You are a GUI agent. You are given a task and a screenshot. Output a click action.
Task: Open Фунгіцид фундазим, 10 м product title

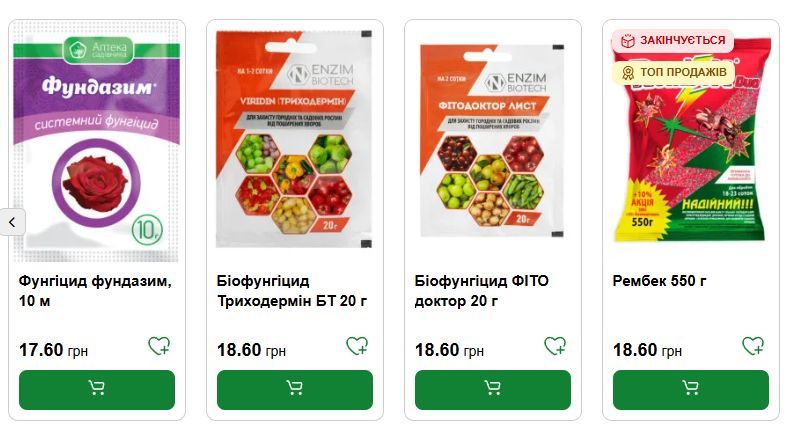pyautogui.click(x=95, y=290)
